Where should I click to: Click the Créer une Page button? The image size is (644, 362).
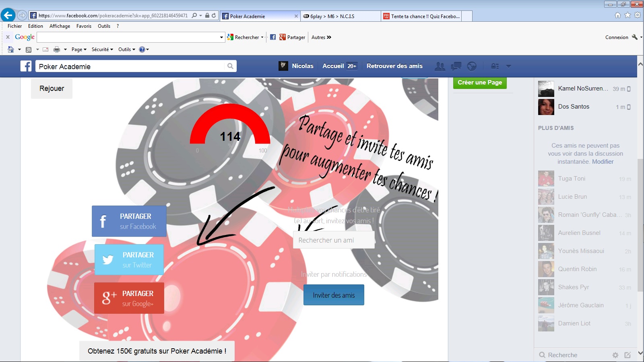tap(480, 82)
